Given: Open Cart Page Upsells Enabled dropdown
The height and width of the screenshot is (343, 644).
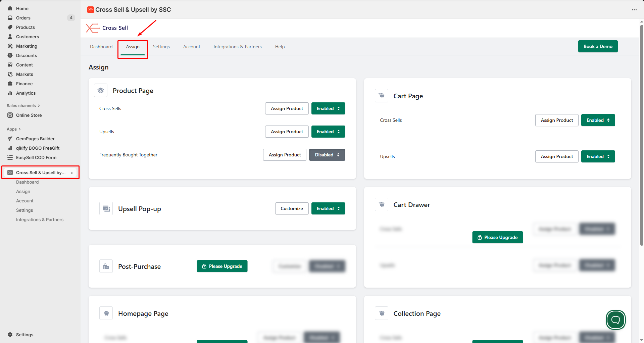Looking at the screenshot, I should pos(598,156).
